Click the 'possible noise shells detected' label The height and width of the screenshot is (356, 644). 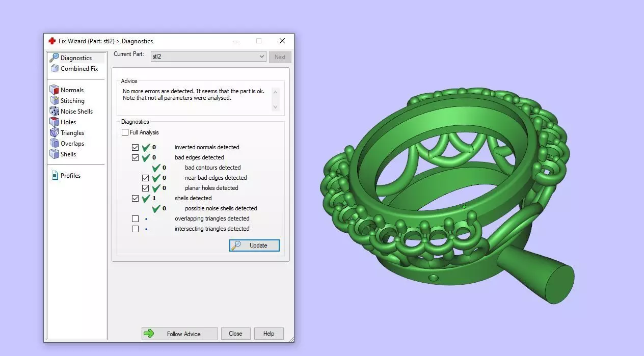coord(221,208)
